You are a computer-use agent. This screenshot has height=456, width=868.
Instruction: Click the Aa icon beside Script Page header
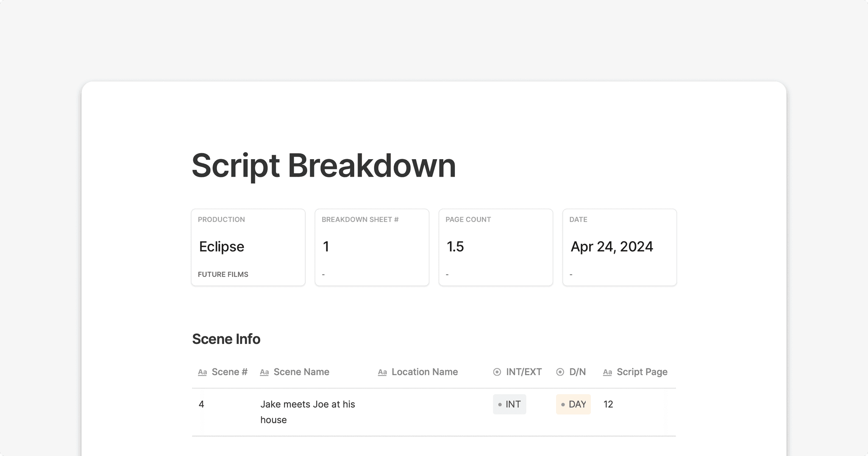[608, 372]
